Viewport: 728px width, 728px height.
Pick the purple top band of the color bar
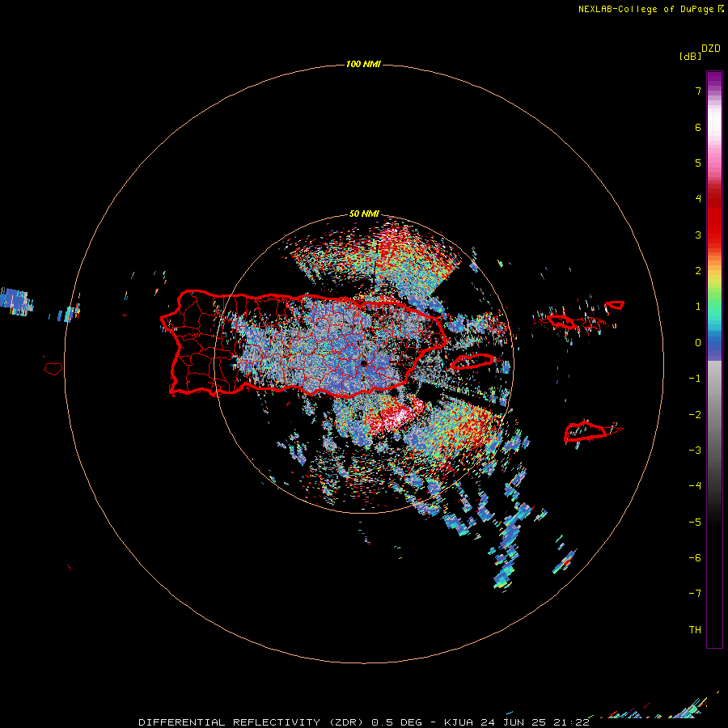click(714, 80)
